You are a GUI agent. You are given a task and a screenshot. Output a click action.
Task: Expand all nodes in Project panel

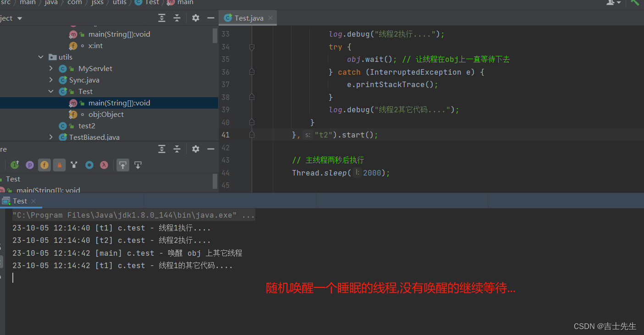pyautogui.click(x=162, y=18)
